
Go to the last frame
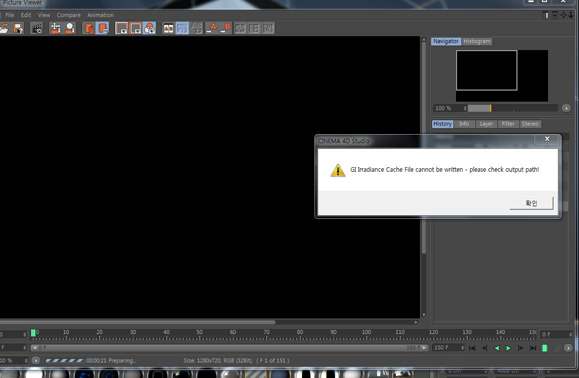pyautogui.click(x=532, y=348)
